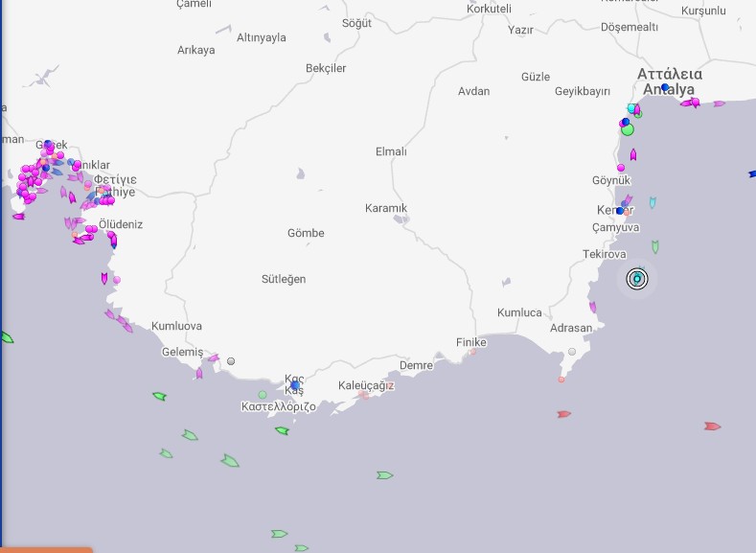The width and height of the screenshot is (756, 553).
Task: Click the grey circle marker below Adrasan
Action: click(572, 352)
